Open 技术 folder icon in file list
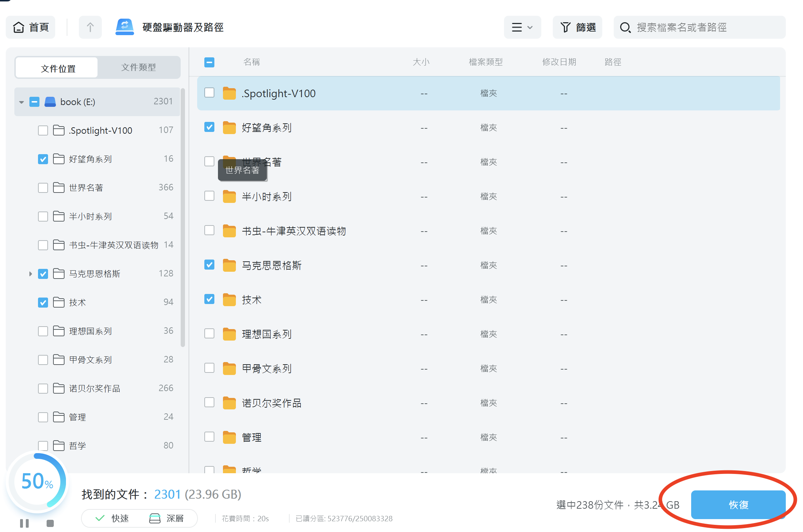The image size is (803, 532). pos(229,300)
